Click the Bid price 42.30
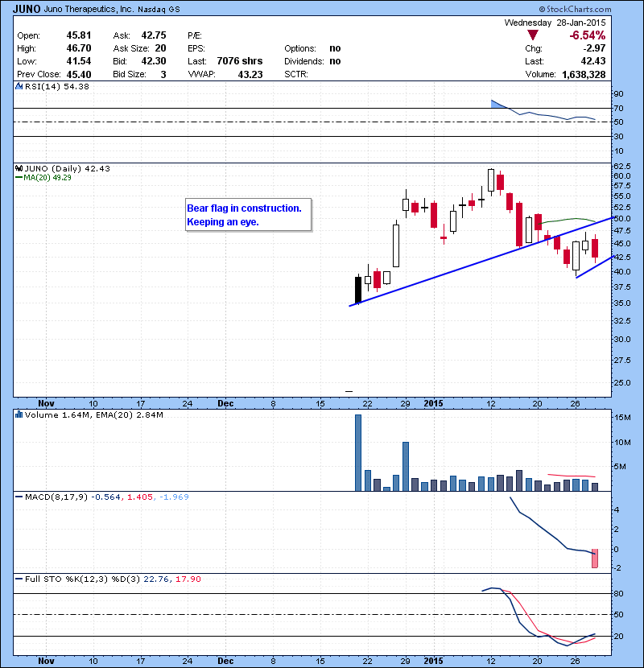This screenshot has height=668, width=644. pyautogui.click(x=154, y=61)
